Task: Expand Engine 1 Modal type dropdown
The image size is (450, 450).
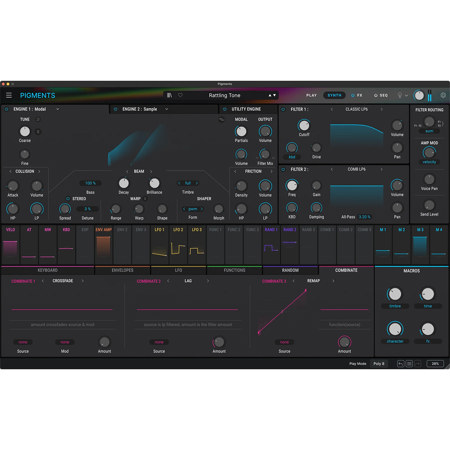Action: (x=58, y=109)
